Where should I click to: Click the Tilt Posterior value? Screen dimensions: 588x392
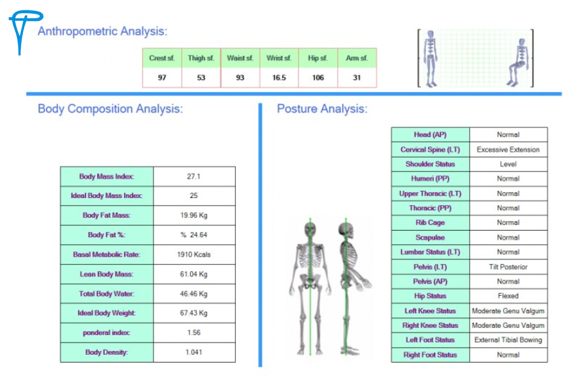coord(508,267)
